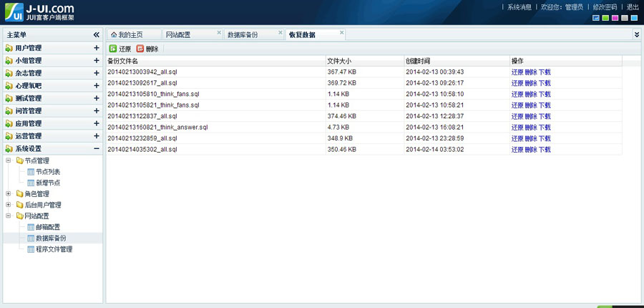Select the magenta theme color swatch
Screen dimensions: 644x308
point(615,18)
